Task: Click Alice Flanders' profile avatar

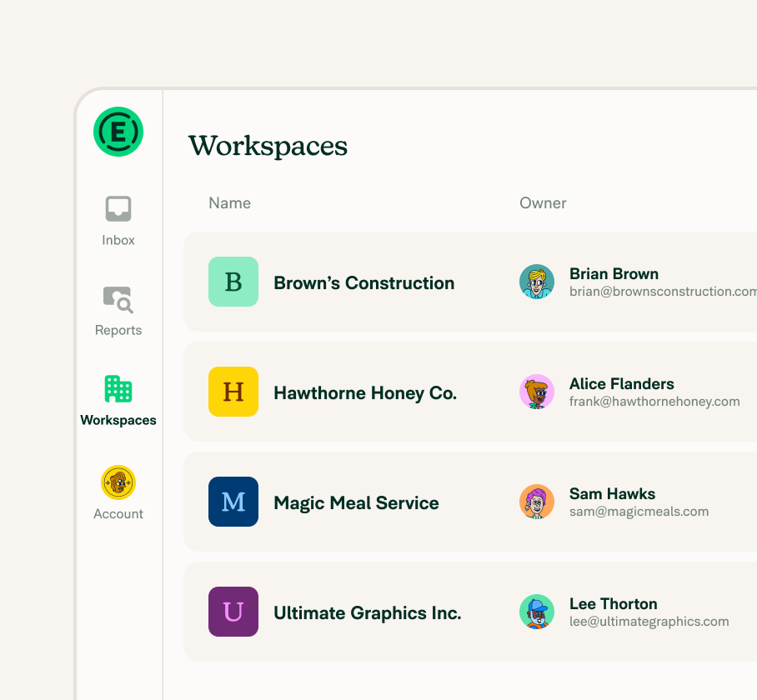Action: coord(537,392)
